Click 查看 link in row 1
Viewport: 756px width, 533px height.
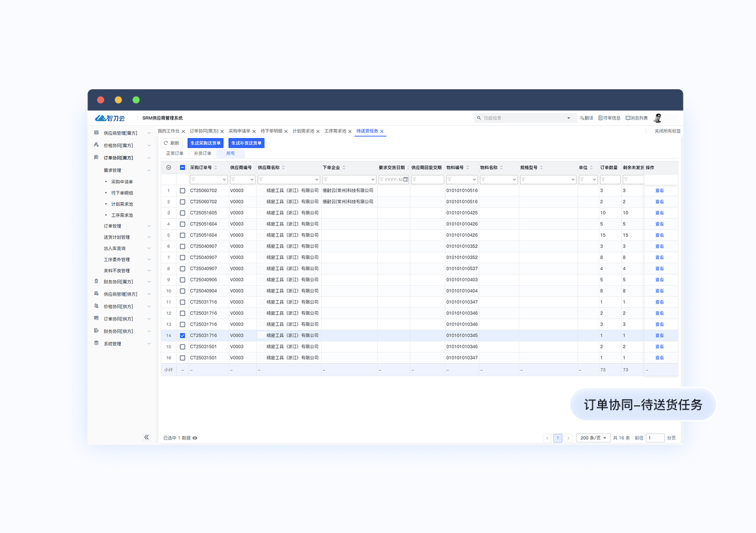(659, 190)
